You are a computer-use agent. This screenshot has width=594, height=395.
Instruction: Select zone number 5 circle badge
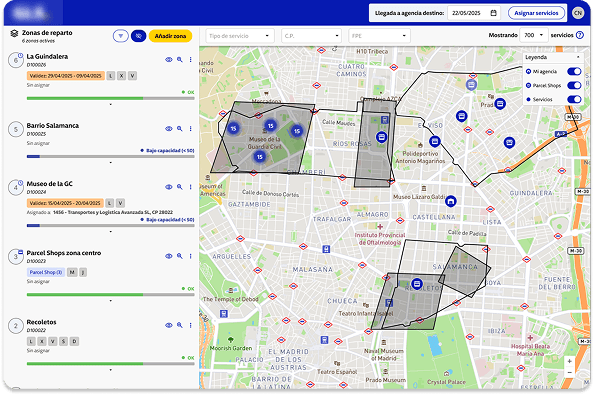(16, 130)
